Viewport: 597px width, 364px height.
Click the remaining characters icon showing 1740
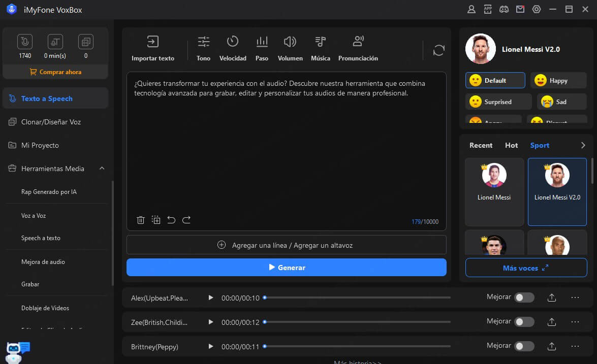click(25, 42)
